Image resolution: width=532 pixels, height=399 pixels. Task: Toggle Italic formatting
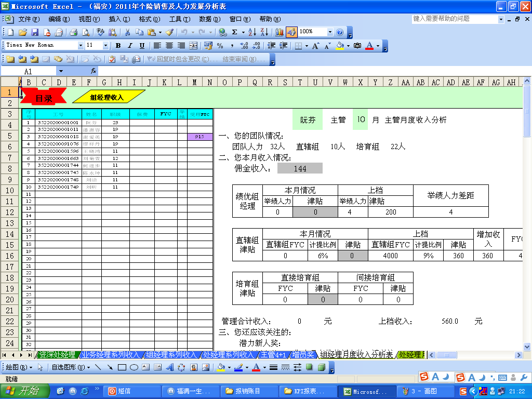tap(130, 46)
